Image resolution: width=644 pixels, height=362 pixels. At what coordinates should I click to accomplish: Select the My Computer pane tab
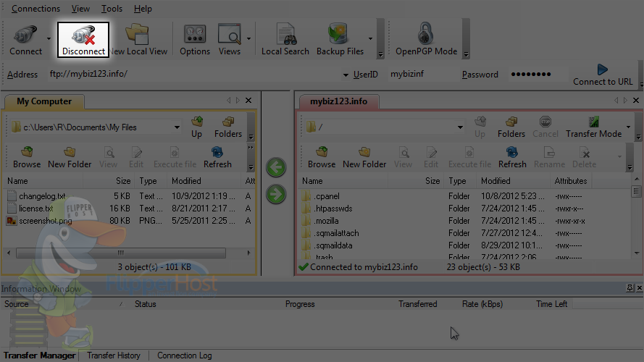tap(44, 101)
